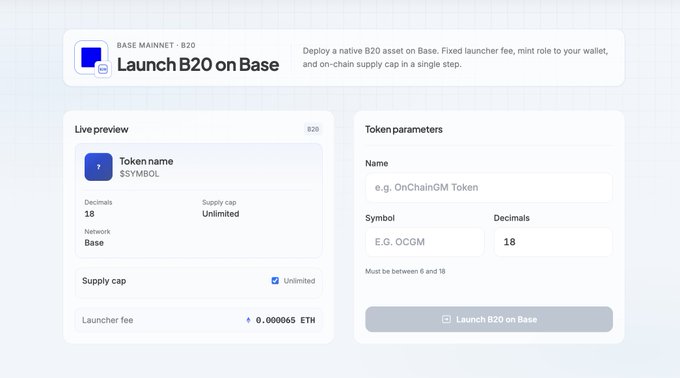Click 'Token name' in preview card

click(146, 161)
